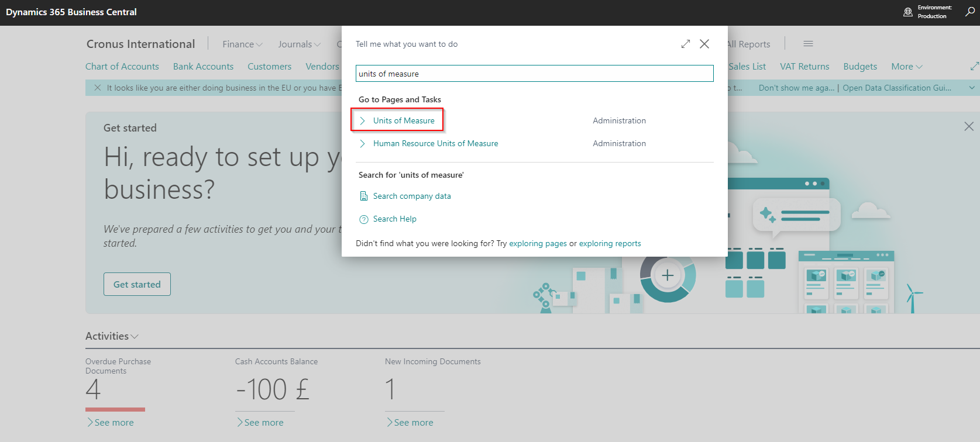The width and height of the screenshot is (980, 442).
Task: Click Search company data link
Action: [x=412, y=196]
